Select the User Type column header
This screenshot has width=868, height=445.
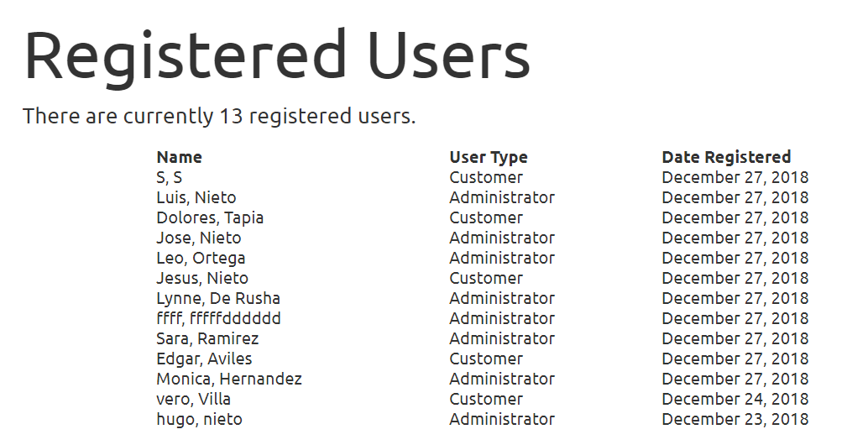pos(489,157)
